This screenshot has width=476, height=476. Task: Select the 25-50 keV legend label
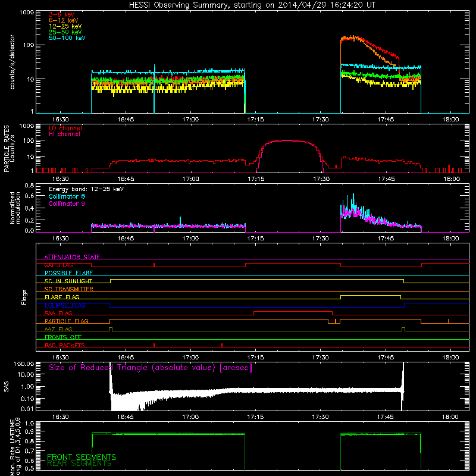pos(65,32)
